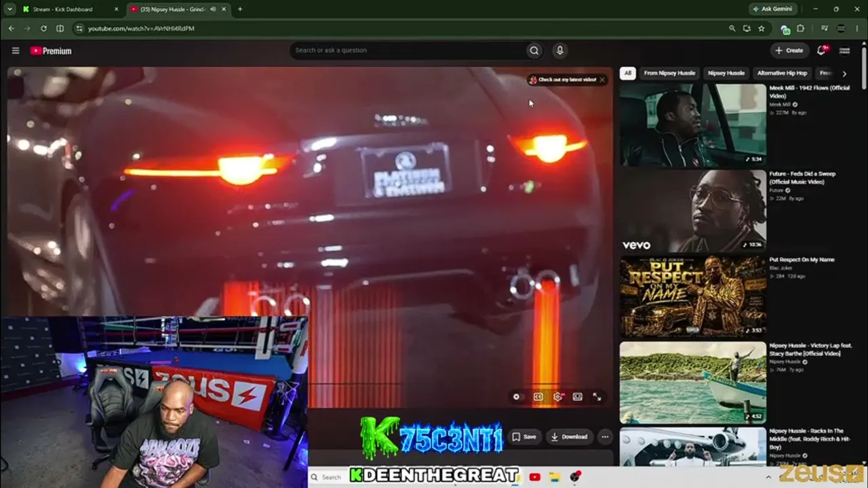868x488 pixels.
Task: Click the Windows taskbar Search box
Action: (327, 477)
